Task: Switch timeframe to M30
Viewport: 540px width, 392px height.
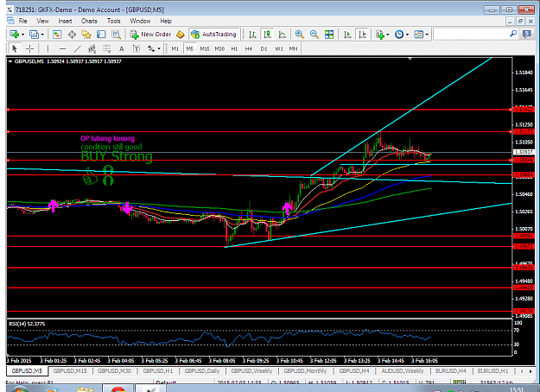Action: point(219,49)
